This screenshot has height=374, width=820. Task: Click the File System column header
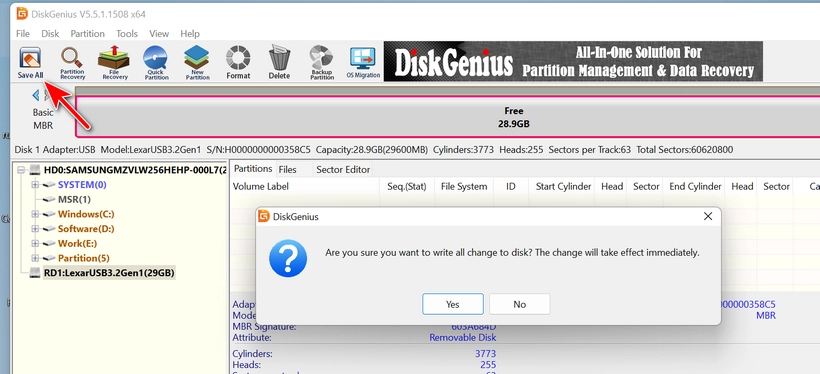coord(464,187)
